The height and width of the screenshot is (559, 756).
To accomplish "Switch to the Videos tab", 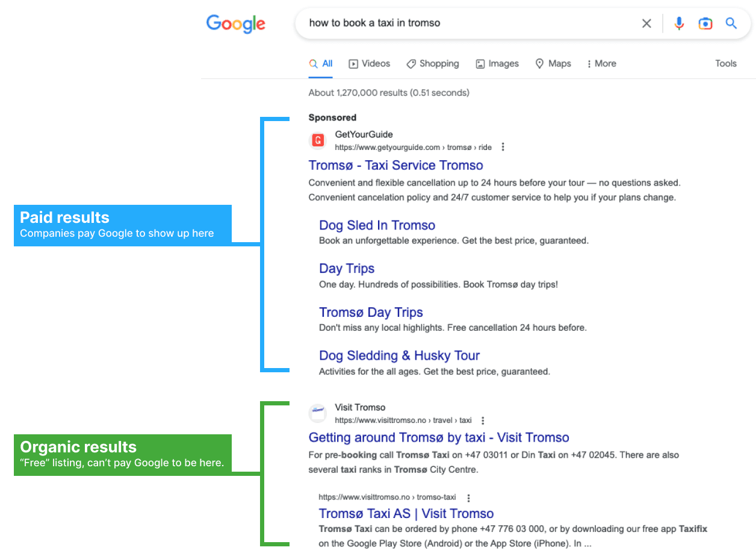I will point(370,64).
